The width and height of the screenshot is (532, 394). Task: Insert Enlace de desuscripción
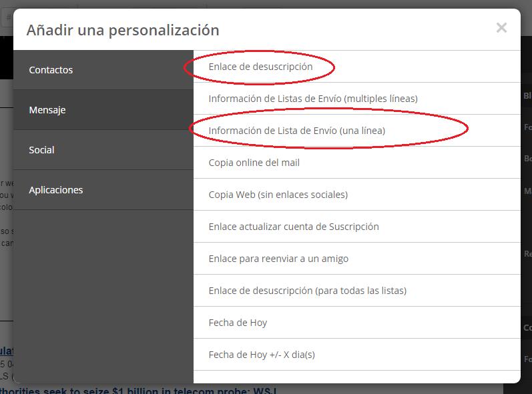357,67
